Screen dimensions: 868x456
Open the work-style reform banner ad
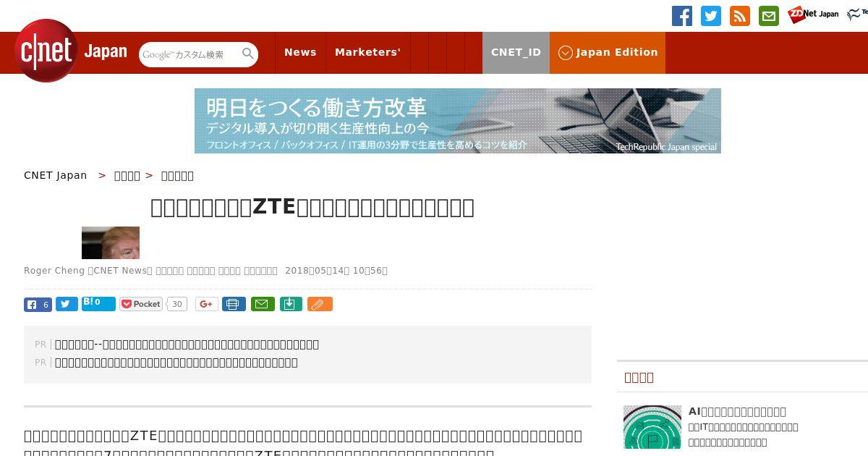tap(458, 121)
